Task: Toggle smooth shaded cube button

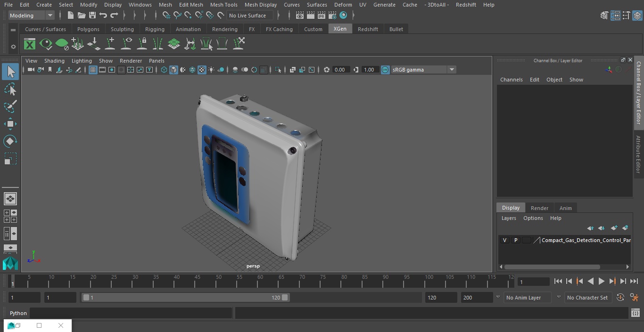Action: 173,70
